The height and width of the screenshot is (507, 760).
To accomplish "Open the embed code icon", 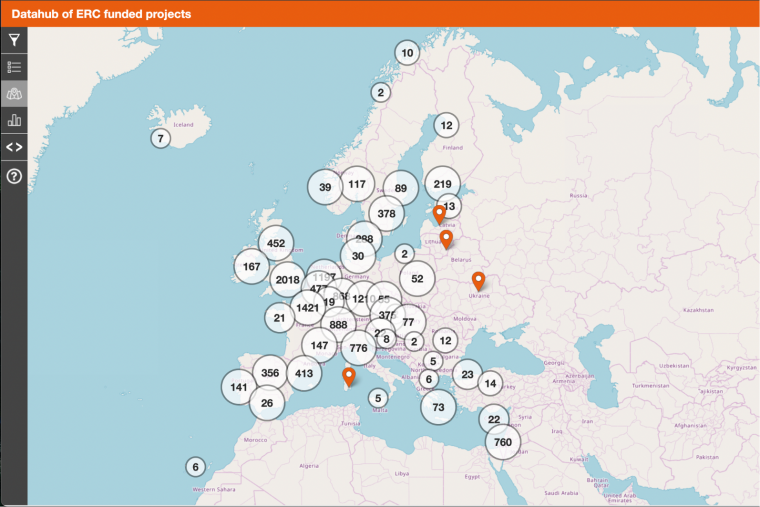I will click(14, 147).
